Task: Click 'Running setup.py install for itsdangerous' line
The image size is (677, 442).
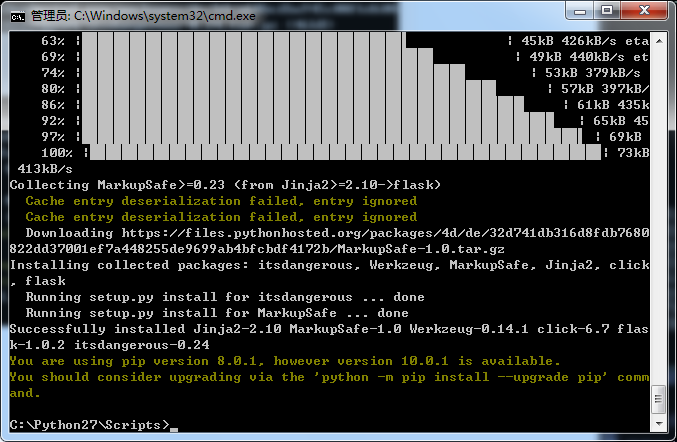Action: click(225, 297)
